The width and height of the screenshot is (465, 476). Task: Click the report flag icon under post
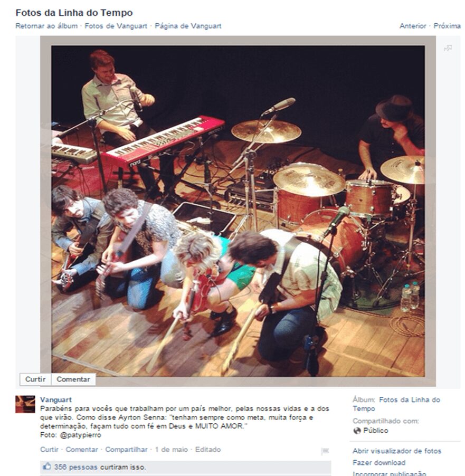[325, 451]
